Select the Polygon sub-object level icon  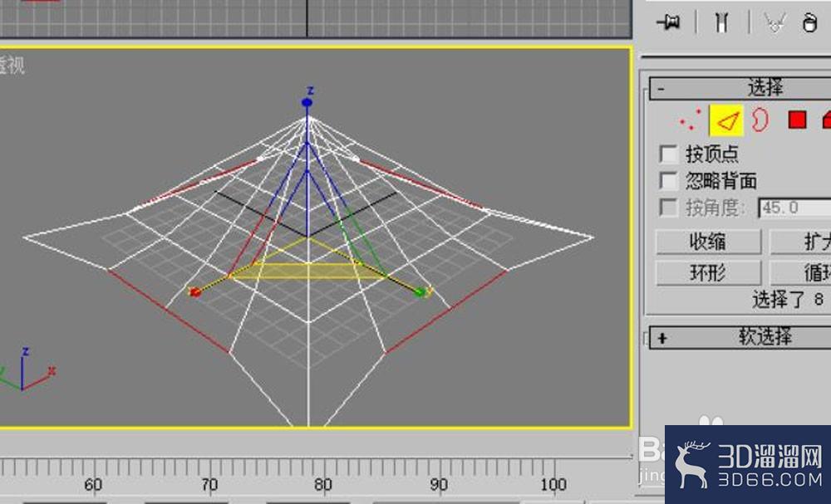click(797, 120)
